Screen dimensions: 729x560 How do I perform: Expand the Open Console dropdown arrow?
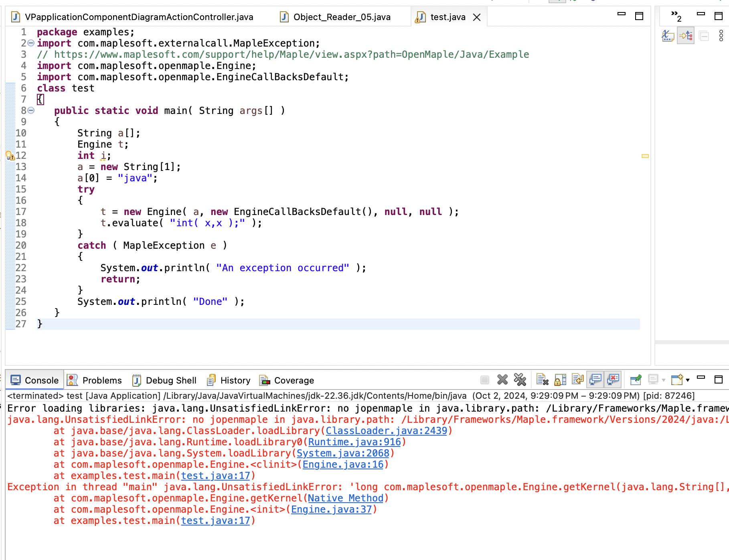point(688,380)
